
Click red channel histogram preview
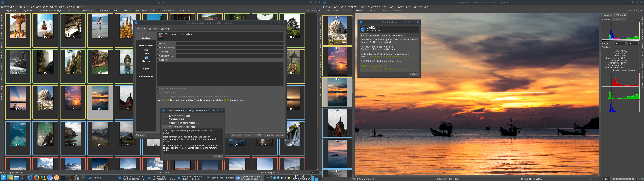[x=620, y=79]
